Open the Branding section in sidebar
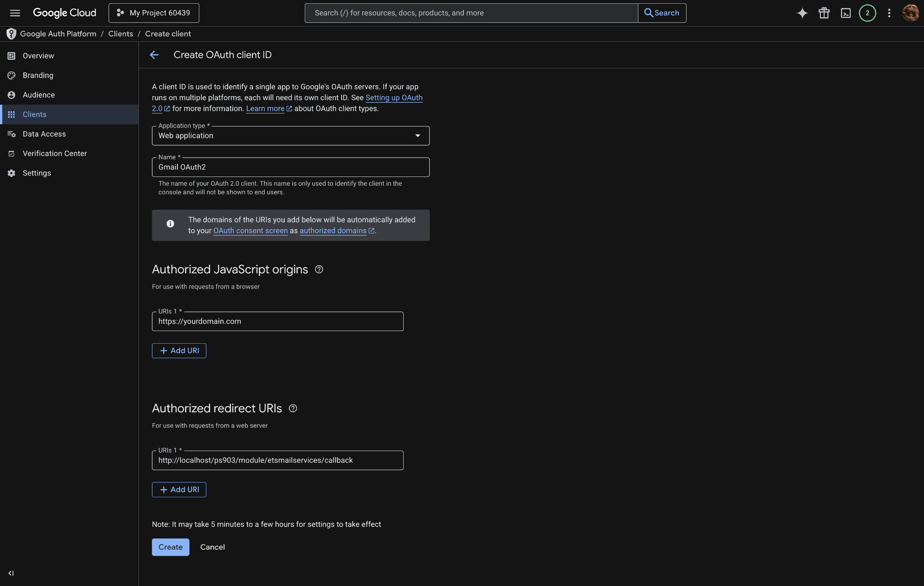Viewport: 924px width, 586px height. coord(38,75)
